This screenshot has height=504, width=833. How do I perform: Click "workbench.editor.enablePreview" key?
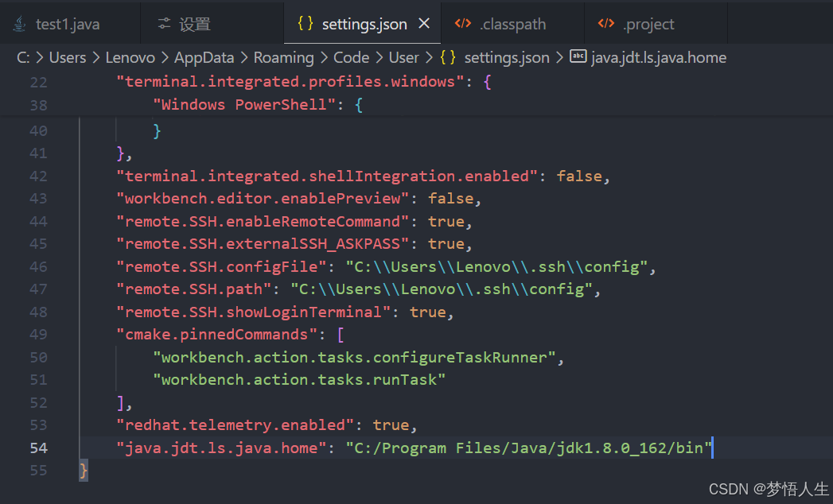pos(263,199)
